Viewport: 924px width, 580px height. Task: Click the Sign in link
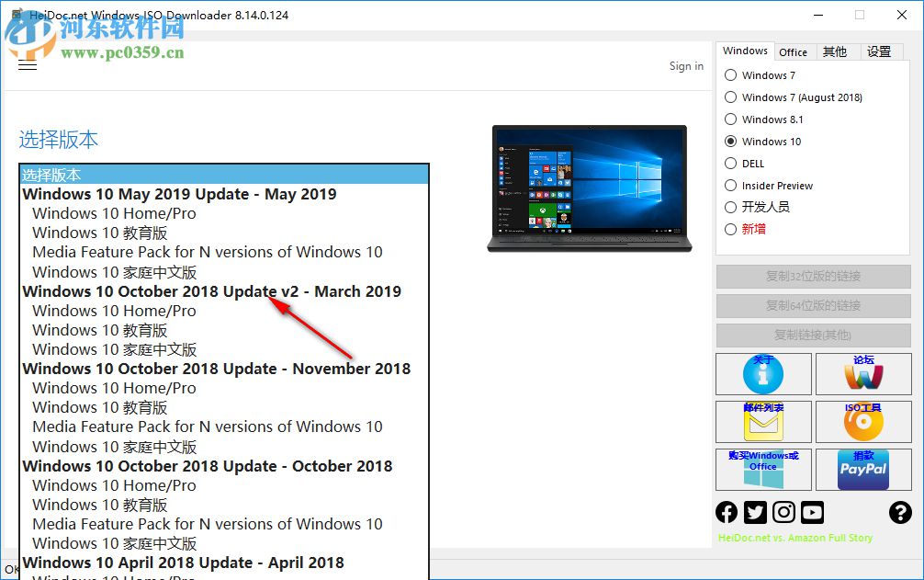tap(686, 65)
